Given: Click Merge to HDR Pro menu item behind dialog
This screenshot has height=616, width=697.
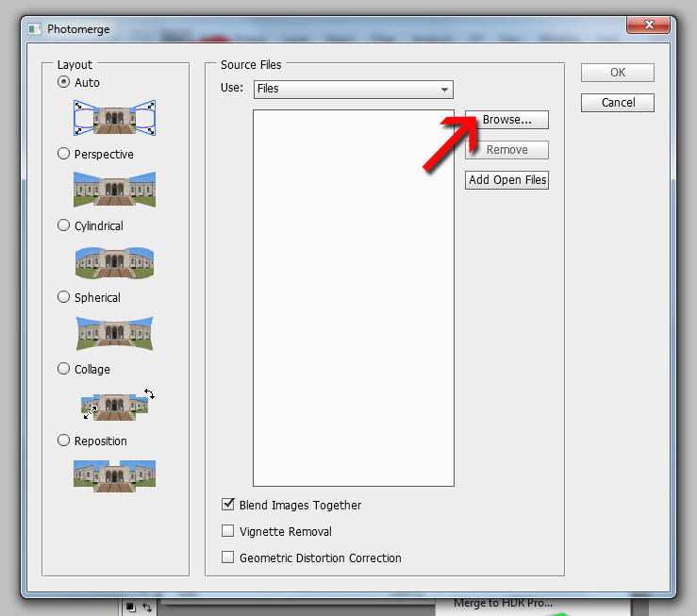Looking at the screenshot, I should [503, 603].
